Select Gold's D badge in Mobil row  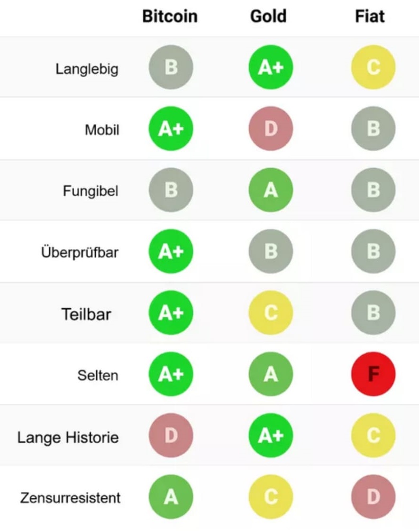tap(271, 128)
